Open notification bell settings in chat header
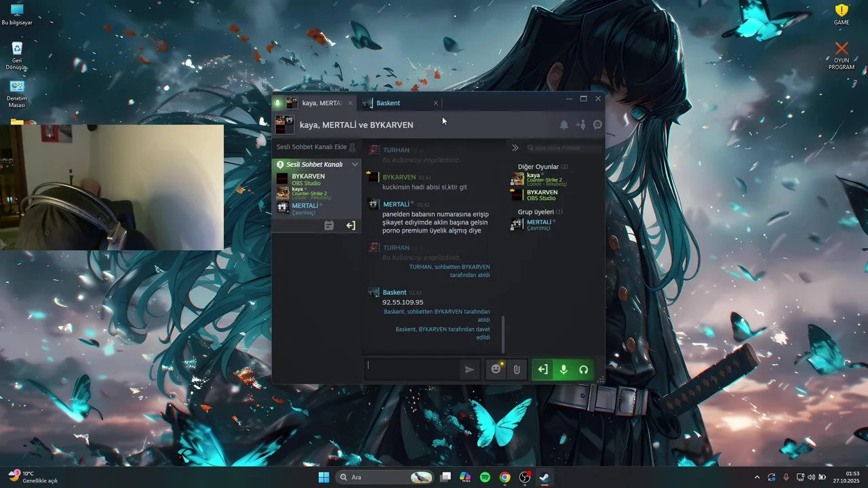 (564, 125)
